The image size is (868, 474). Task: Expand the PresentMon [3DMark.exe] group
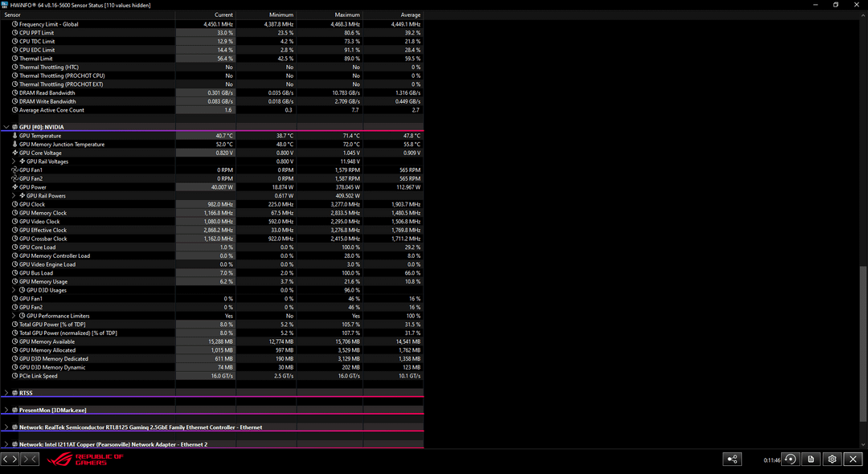[x=6, y=411]
